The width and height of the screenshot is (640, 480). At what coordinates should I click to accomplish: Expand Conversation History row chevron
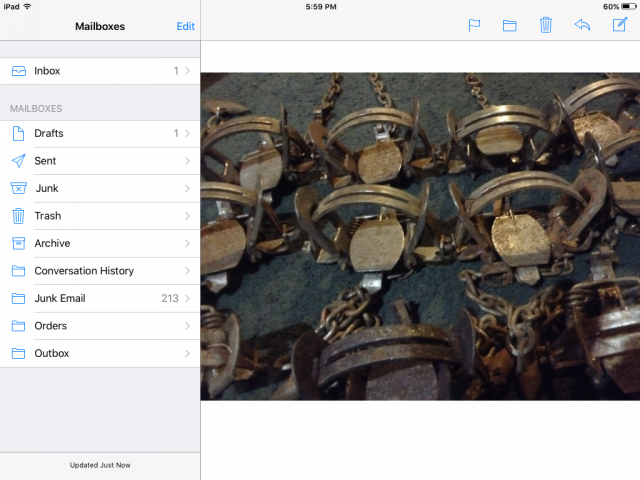click(x=187, y=271)
